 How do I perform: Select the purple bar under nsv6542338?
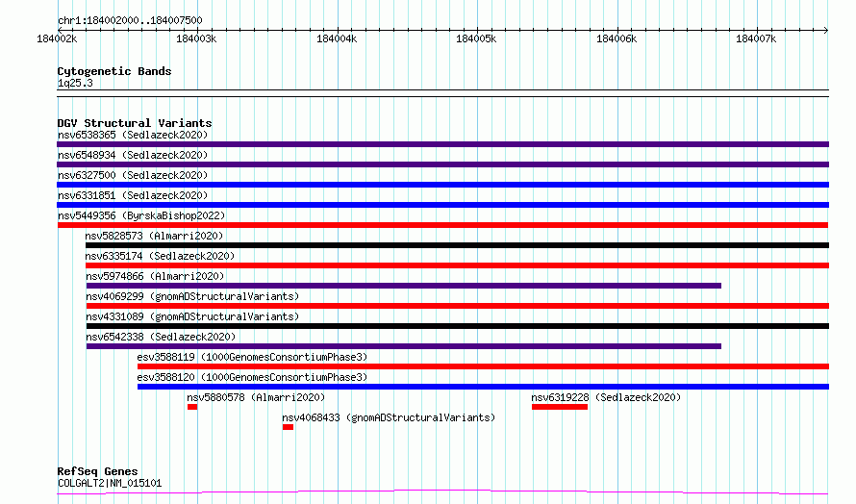(x=403, y=346)
